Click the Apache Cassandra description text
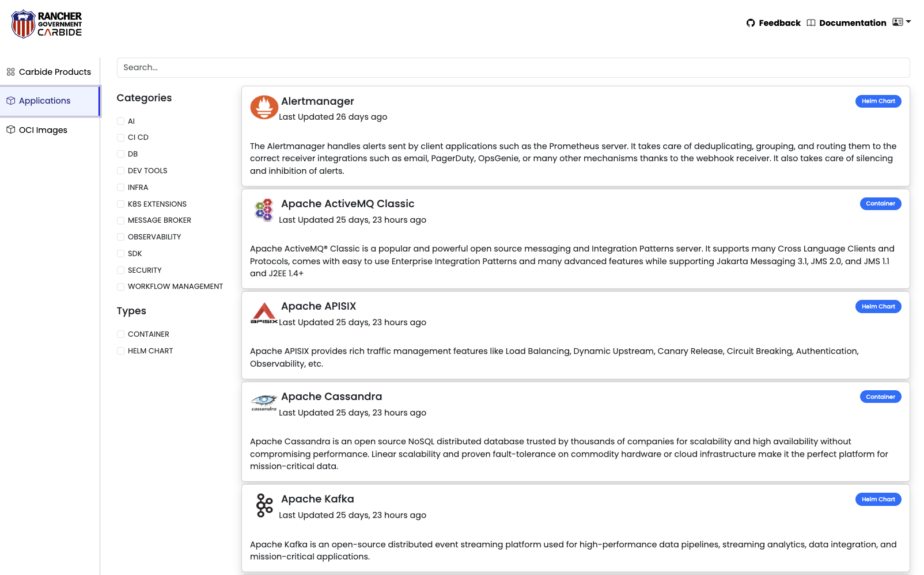The width and height of the screenshot is (924, 575). point(569,454)
